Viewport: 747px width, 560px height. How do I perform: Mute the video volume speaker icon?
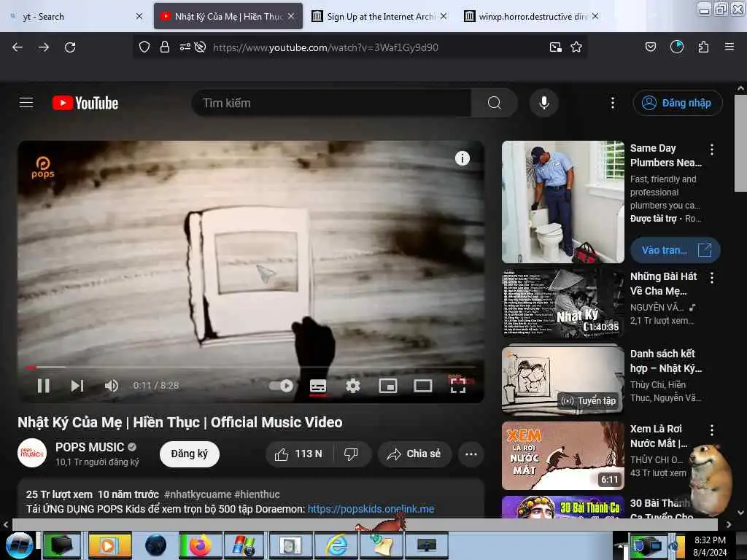point(111,386)
